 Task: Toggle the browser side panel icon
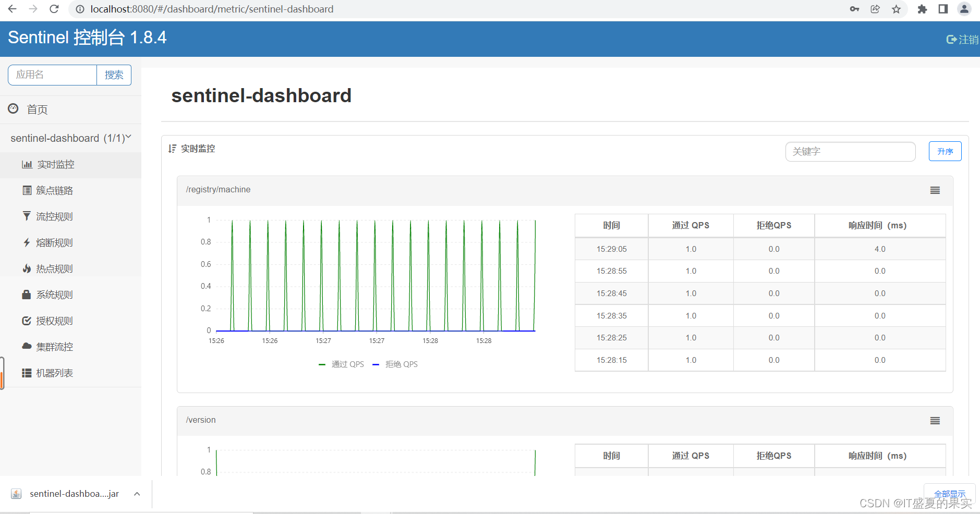(943, 9)
